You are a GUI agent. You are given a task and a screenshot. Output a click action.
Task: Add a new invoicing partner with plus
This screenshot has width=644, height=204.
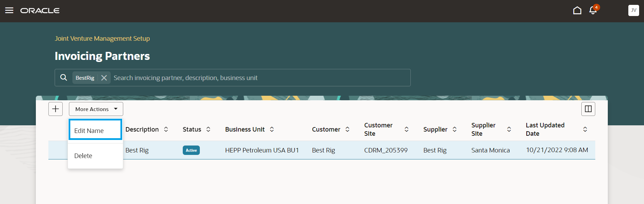click(55, 109)
